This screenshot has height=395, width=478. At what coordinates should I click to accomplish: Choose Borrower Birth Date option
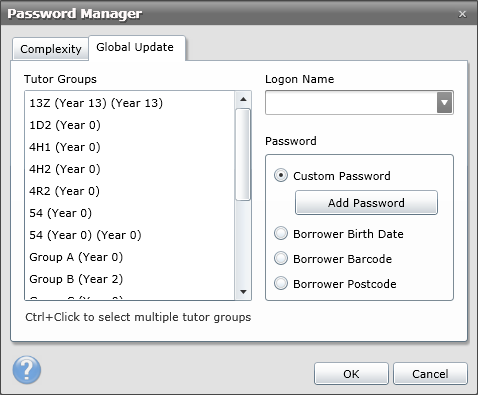281,234
